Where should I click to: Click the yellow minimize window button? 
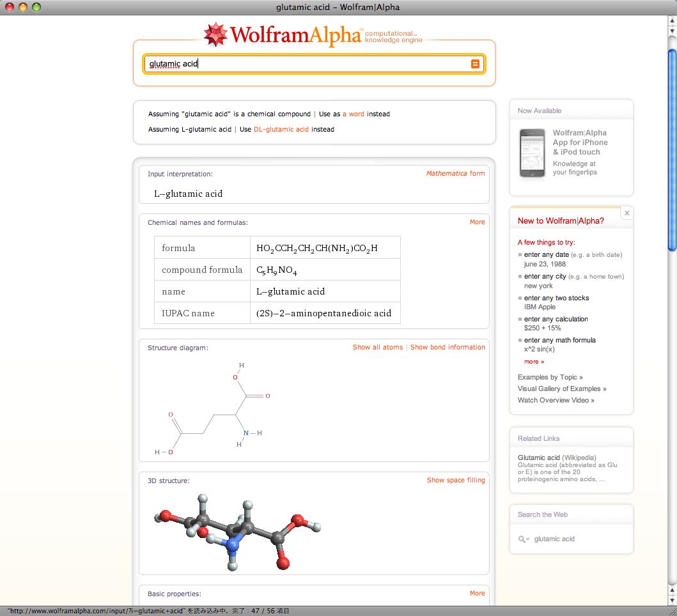pos(23,7)
